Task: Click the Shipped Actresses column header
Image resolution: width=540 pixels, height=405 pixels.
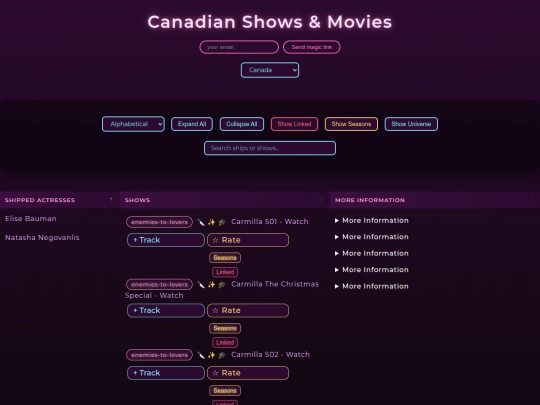Action: click(60, 200)
